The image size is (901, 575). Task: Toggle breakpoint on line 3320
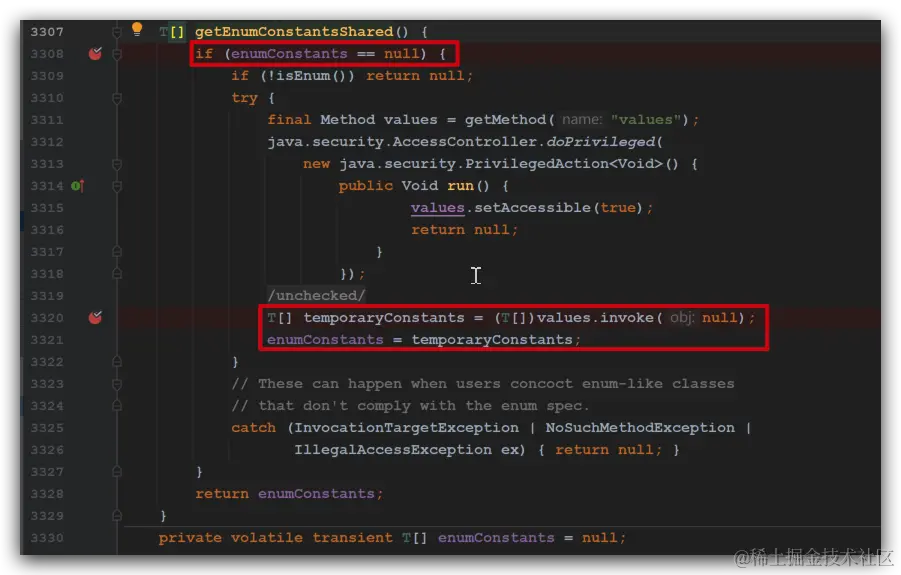click(x=95, y=317)
